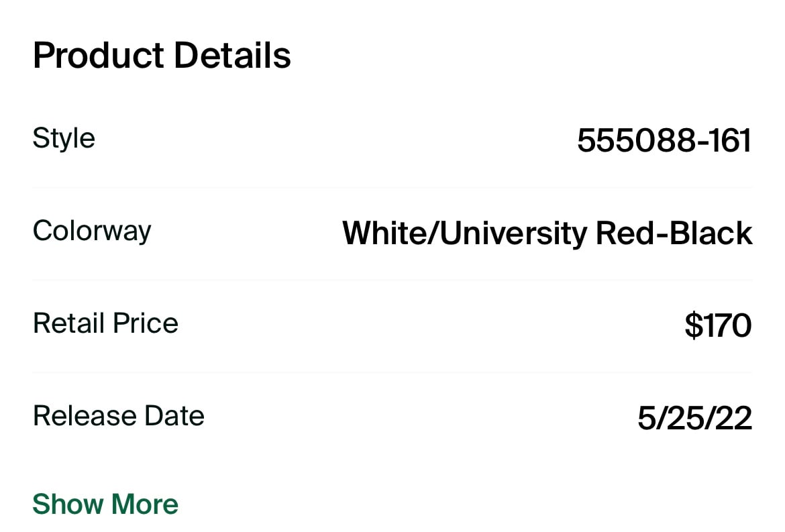
Task: Click the divider line below the Style row
Action: [x=392, y=188]
